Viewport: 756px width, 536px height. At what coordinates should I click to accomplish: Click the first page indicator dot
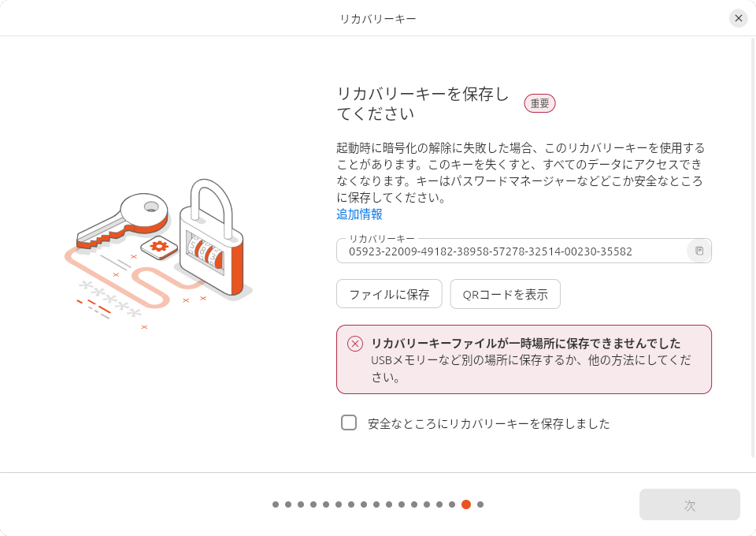[276, 504]
